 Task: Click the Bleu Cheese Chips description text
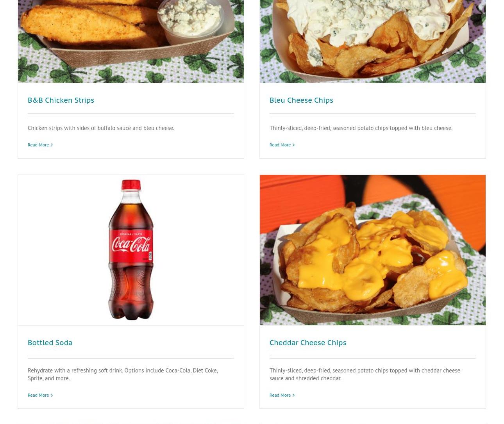[361, 128]
